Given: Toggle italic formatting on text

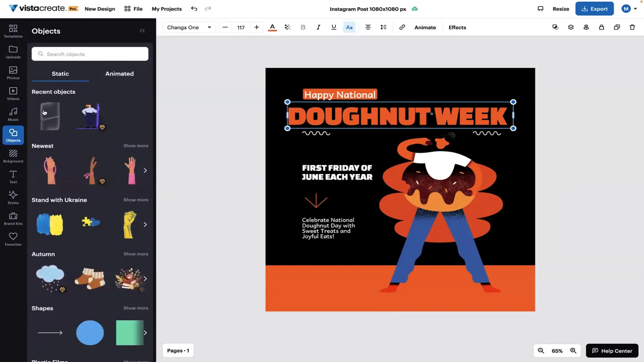Looking at the screenshot, I should point(318,27).
